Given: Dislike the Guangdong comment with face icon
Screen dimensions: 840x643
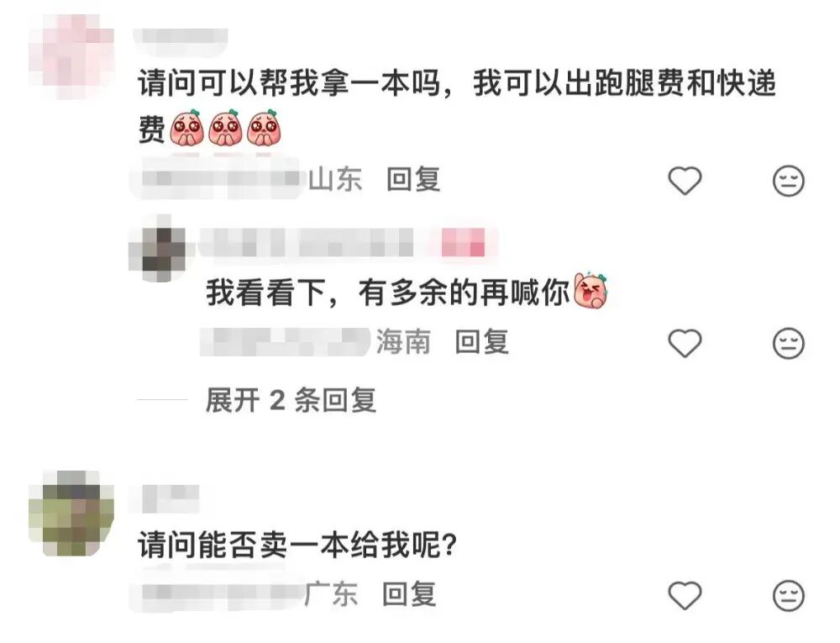Looking at the screenshot, I should coord(789,595).
